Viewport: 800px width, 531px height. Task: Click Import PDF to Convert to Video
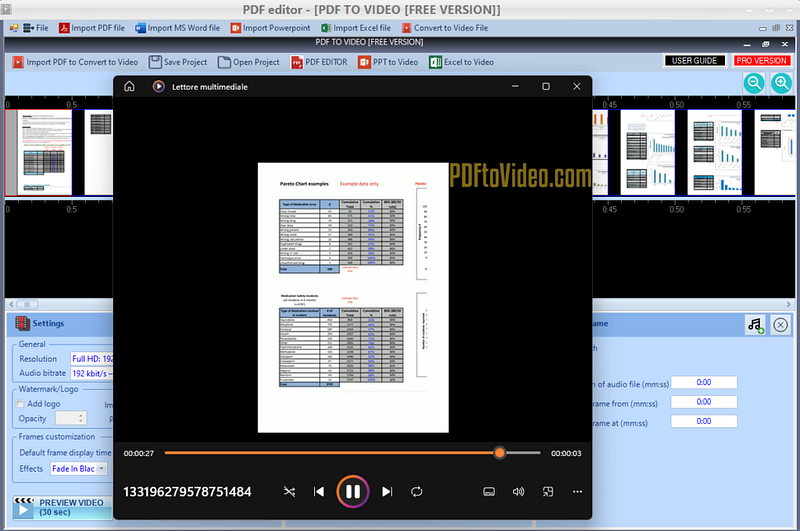click(x=75, y=62)
